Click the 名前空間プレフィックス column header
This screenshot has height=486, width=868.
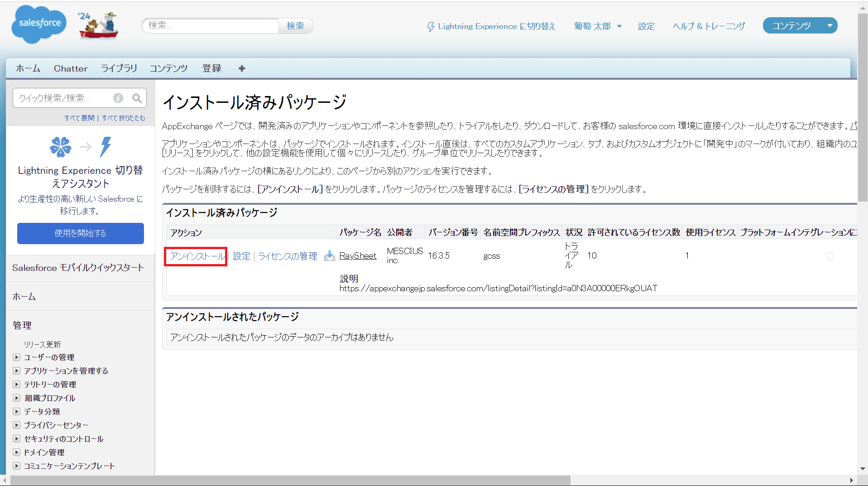522,232
